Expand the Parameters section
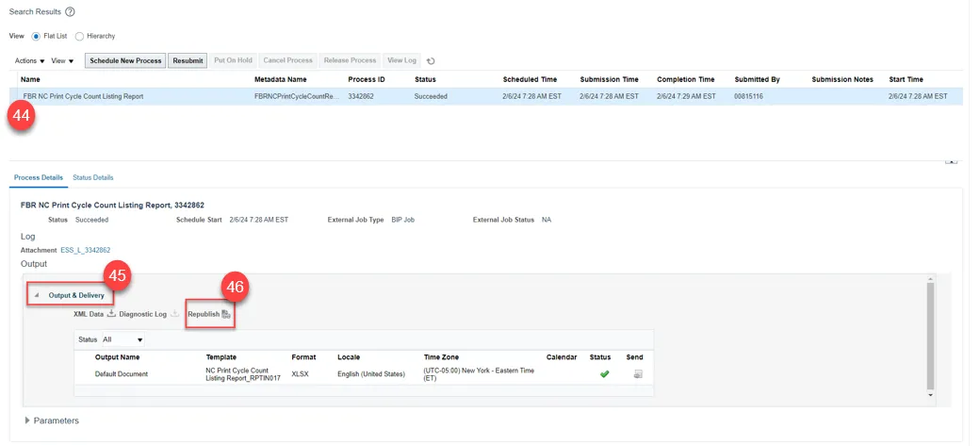 pos(27,421)
